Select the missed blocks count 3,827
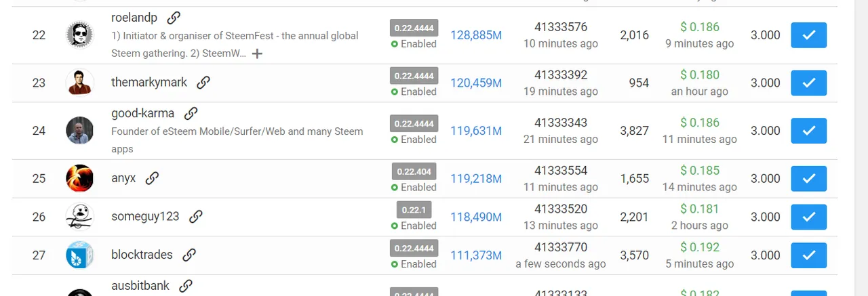The image size is (868, 296). (634, 131)
